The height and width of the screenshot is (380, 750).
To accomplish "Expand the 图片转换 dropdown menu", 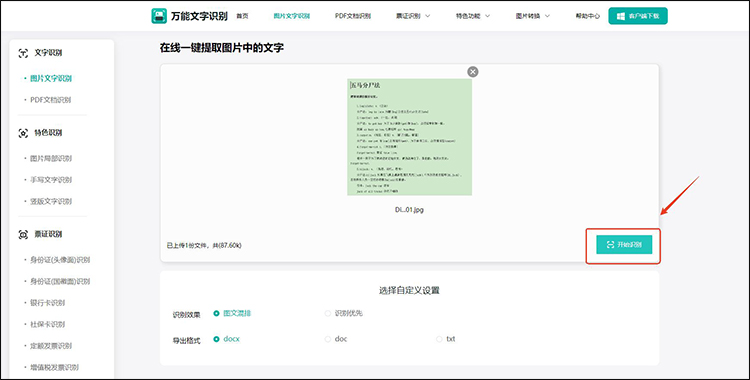I will pyautogui.click(x=533, y=16).
